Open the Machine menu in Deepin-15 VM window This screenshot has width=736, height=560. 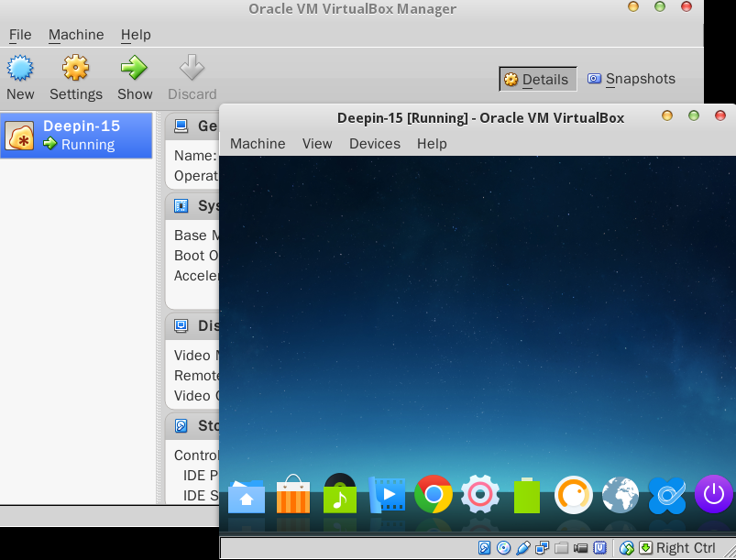258,144
